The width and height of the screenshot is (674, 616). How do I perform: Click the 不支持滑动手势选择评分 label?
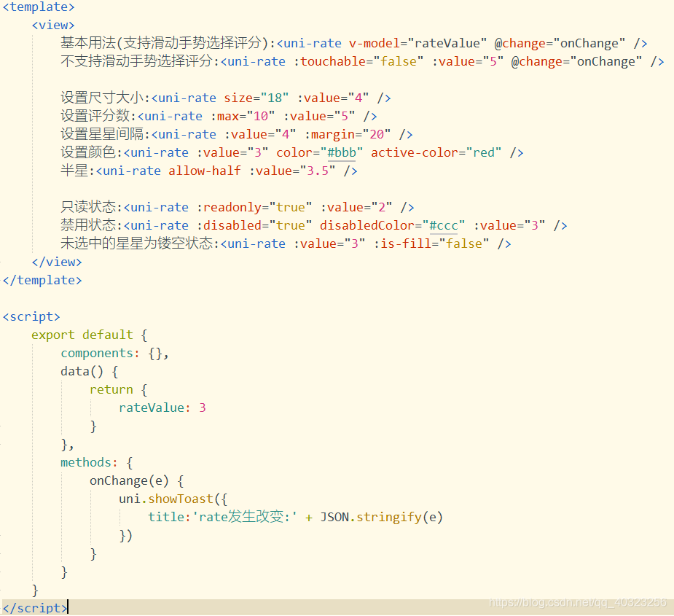[136, 61]
